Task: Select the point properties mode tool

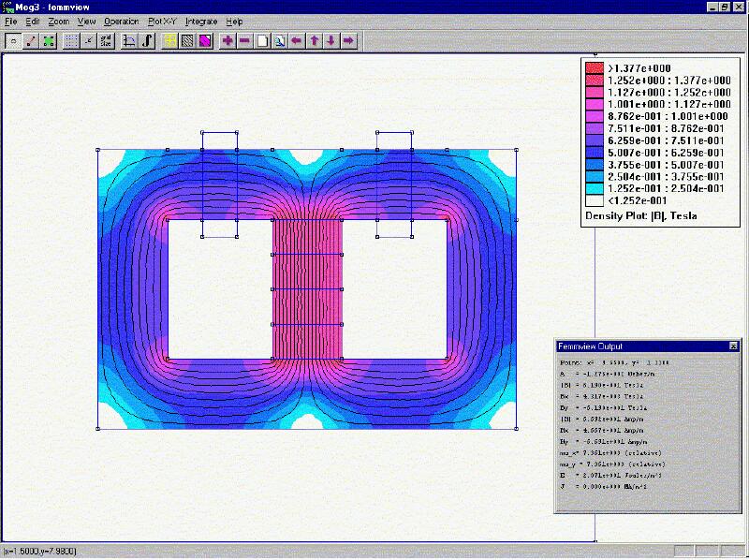Action: click(x=14, y=40)
